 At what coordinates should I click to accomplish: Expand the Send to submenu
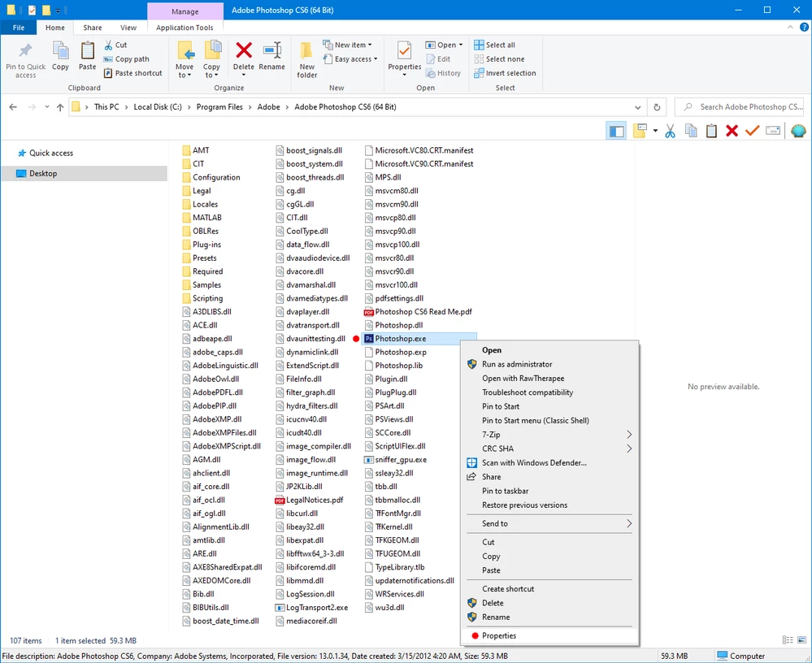click(x=549, y=523)
